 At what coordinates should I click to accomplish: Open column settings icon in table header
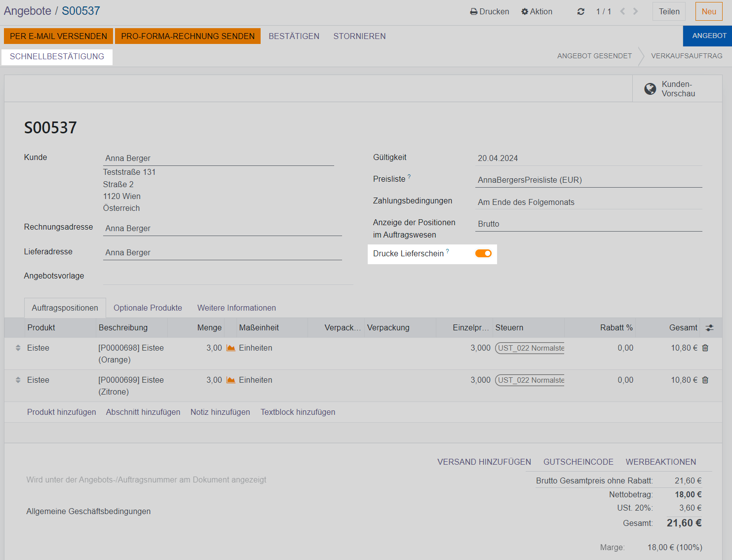pos(709,328)
